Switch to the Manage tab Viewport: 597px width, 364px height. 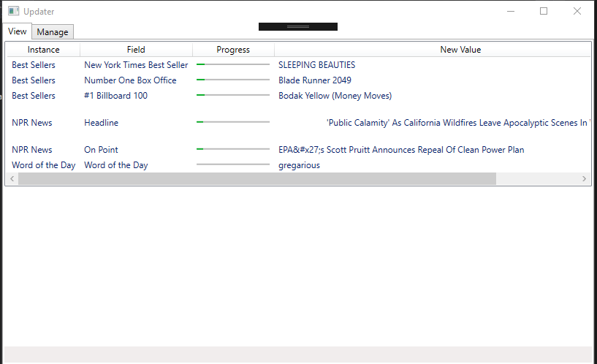coord(53,32)
